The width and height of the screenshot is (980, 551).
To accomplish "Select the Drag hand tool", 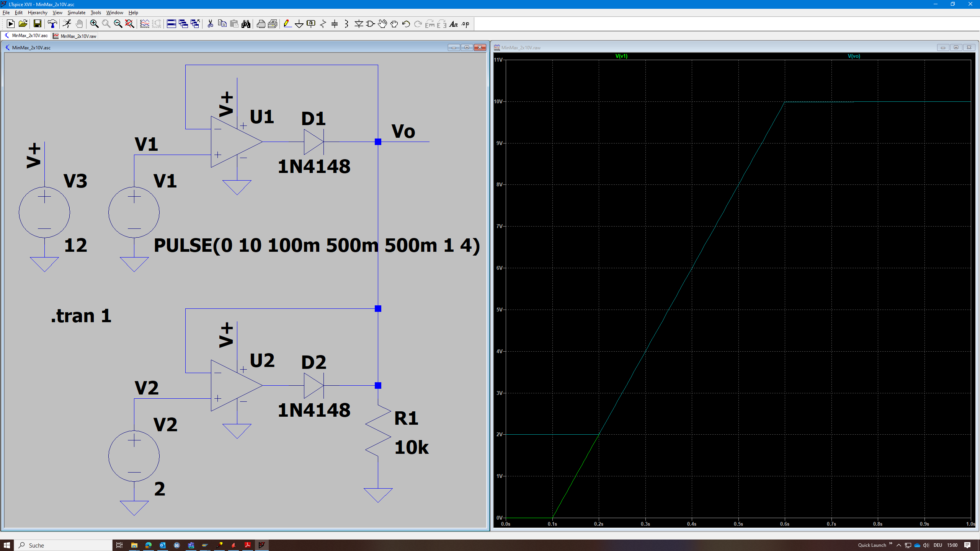I will [x=394, y=24].
